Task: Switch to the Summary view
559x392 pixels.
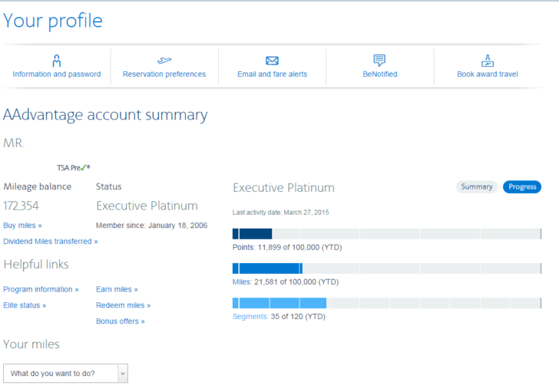Action: click(x=477, y=187)
